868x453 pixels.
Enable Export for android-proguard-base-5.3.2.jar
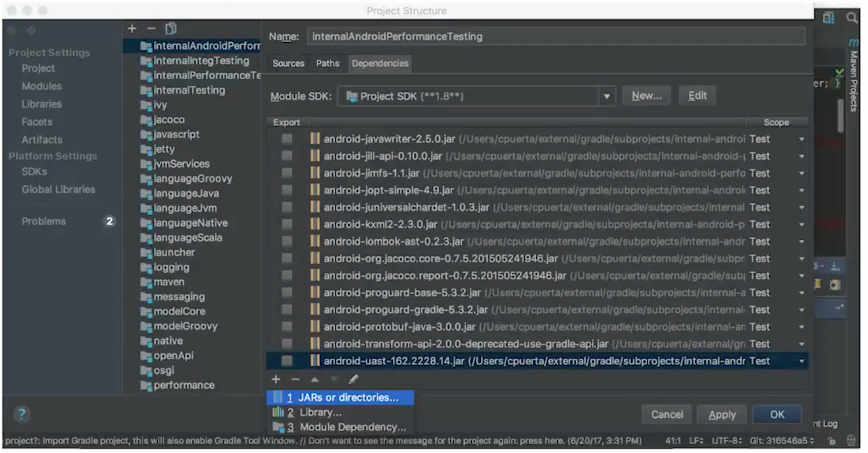(287, 292)
